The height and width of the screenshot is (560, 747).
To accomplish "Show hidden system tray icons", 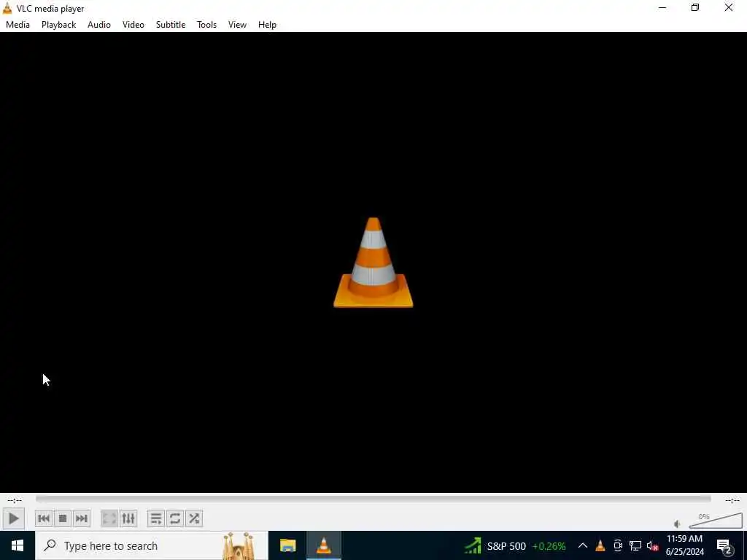I will coord(583,545).
